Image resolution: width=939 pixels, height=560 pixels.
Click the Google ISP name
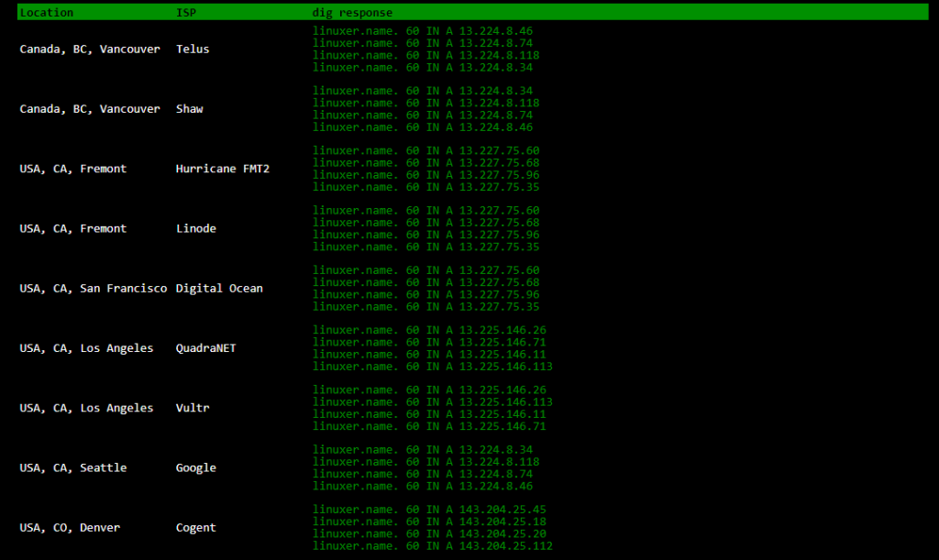tap(196, 467)
